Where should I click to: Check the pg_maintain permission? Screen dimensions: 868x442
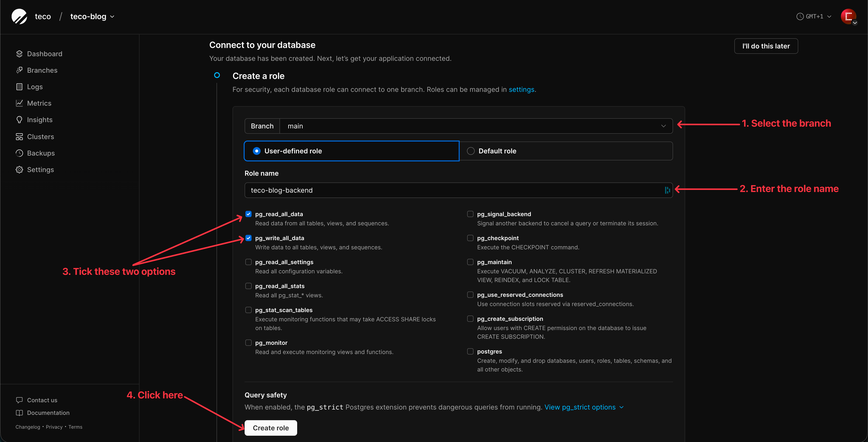(470, 262)
